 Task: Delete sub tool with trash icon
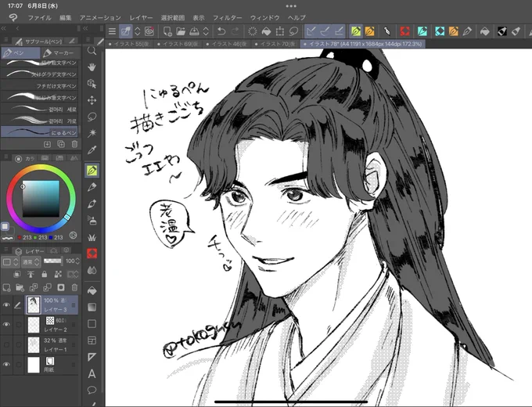[x=74, y=144]
